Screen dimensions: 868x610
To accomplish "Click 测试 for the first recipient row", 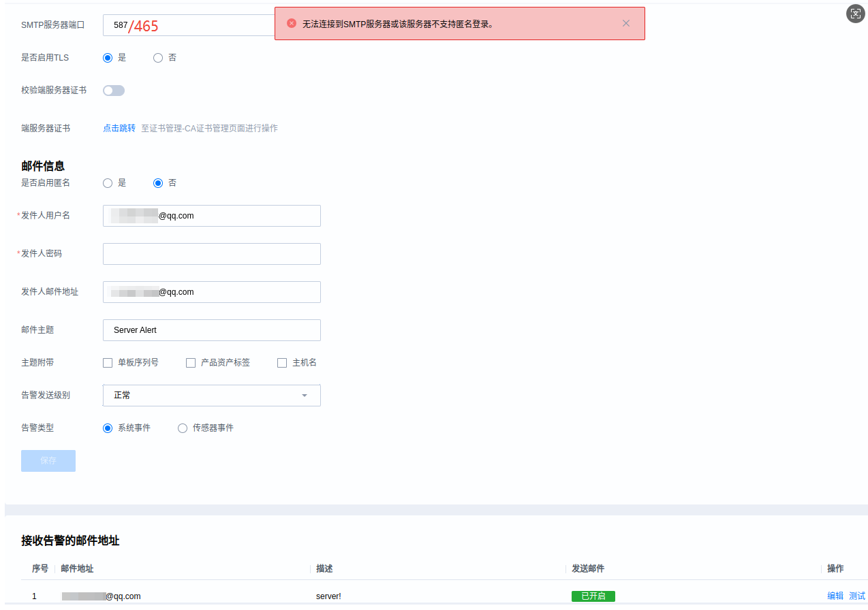I will tap(856, 596).
